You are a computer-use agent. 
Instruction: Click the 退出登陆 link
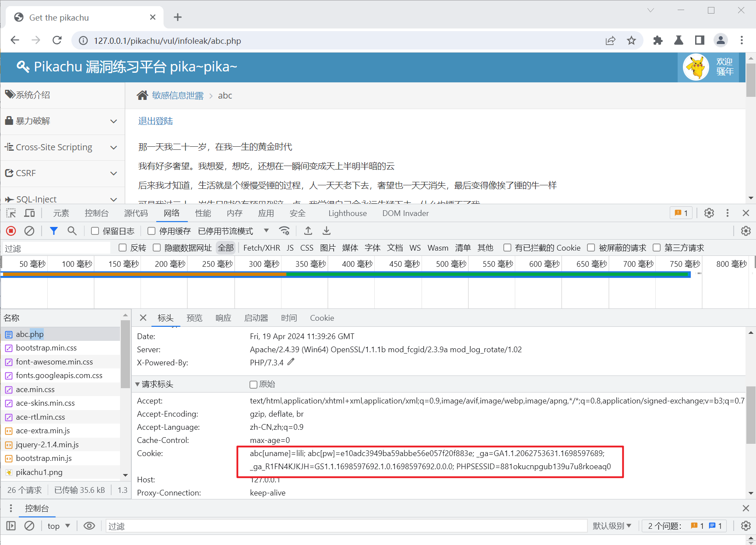coord(155,121)
